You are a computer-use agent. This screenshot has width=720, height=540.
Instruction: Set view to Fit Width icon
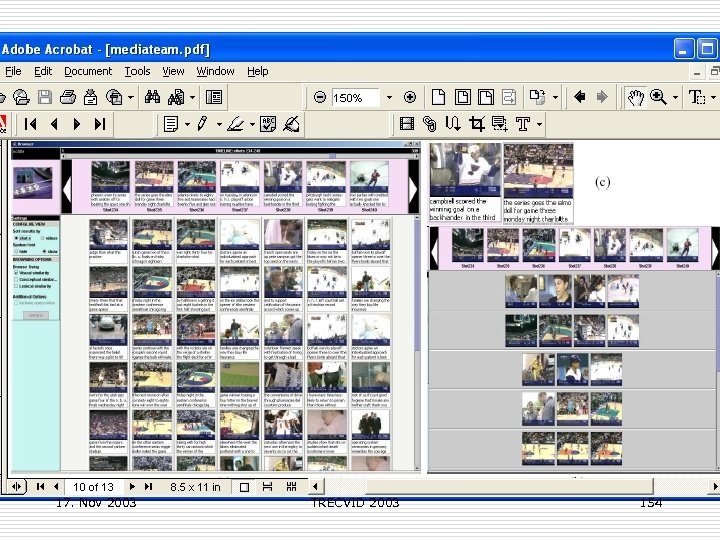486,97
